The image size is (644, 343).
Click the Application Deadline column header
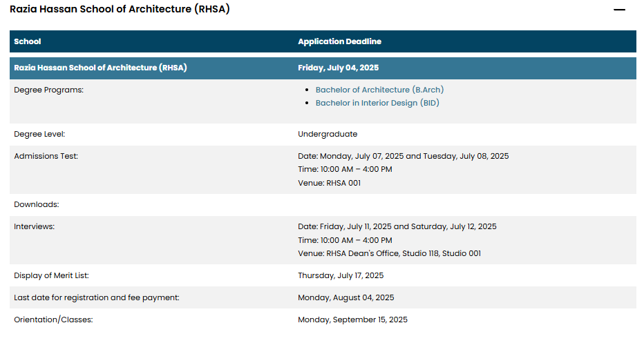(x=339, y=41)
